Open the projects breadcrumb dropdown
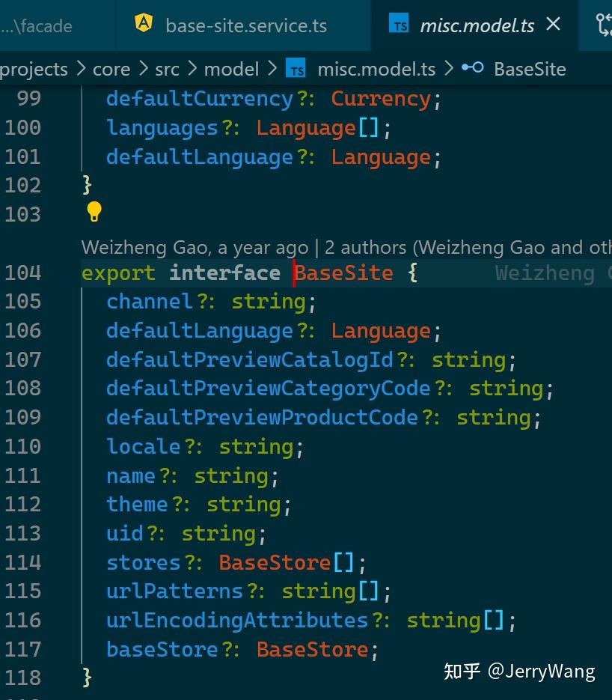 click(x=34, y=69)
